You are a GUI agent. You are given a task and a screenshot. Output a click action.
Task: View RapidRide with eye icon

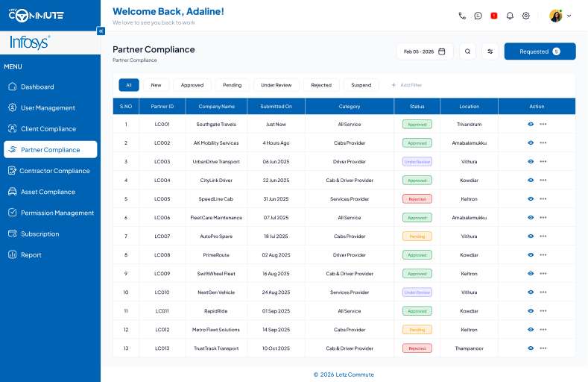[x=531, y=311]
